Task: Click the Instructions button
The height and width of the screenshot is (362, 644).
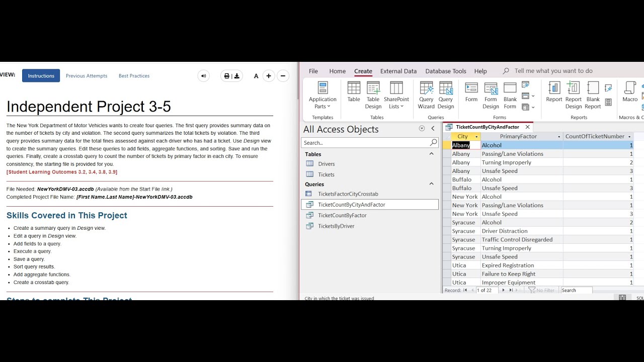Action: pyautogui.click(x=41, y=76)
